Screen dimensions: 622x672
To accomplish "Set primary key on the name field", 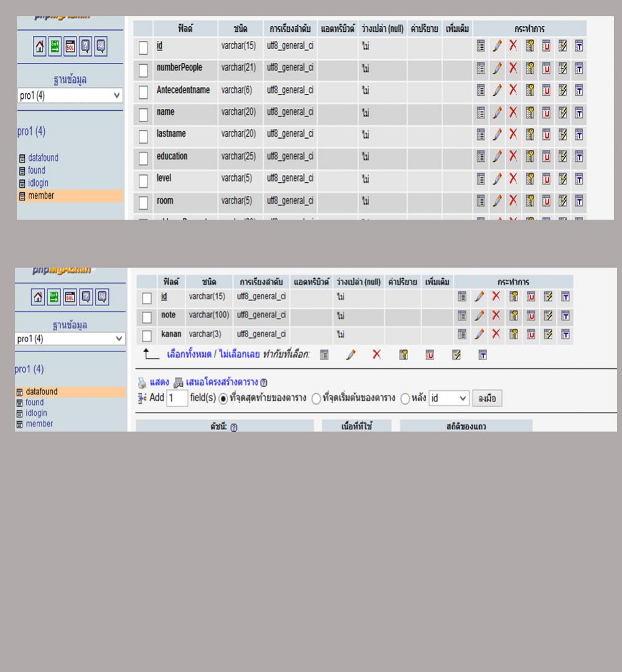I will [x=530, y=113].
